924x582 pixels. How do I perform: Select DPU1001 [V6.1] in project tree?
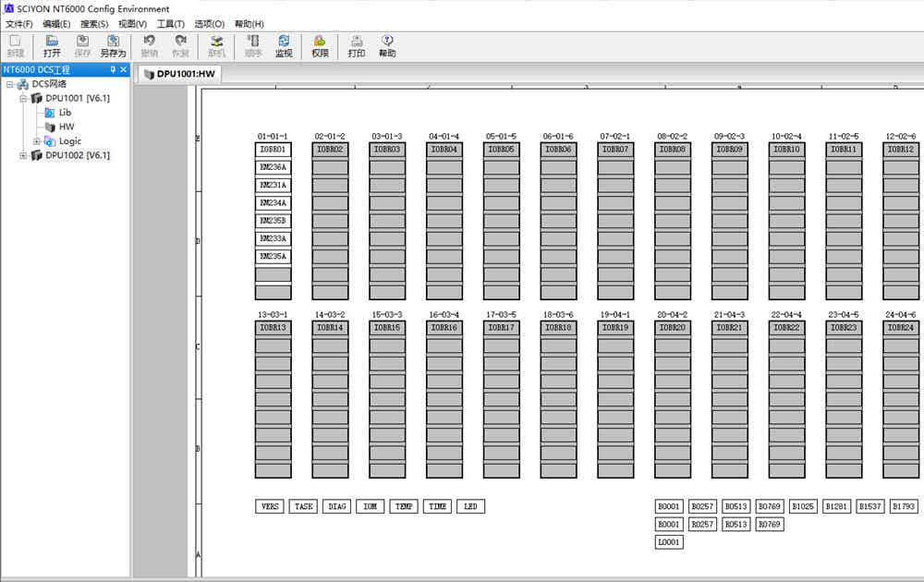pos(78,98)
